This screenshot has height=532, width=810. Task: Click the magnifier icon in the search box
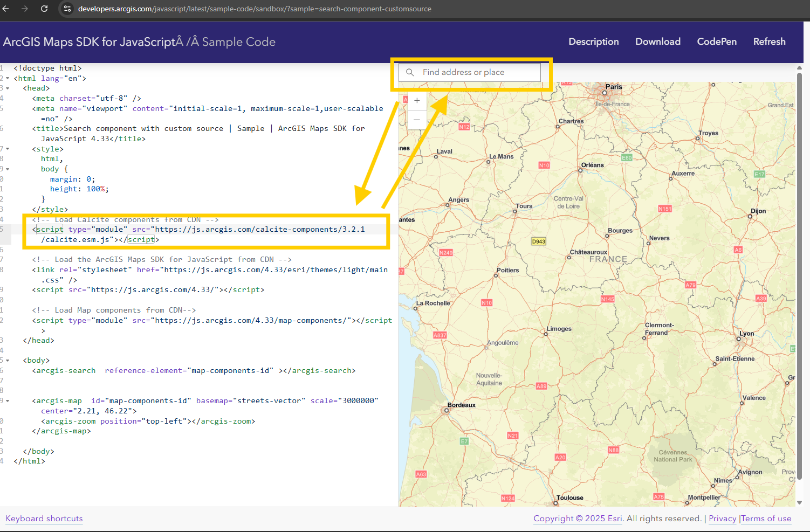pyautogui.click(x=410, y=72)
